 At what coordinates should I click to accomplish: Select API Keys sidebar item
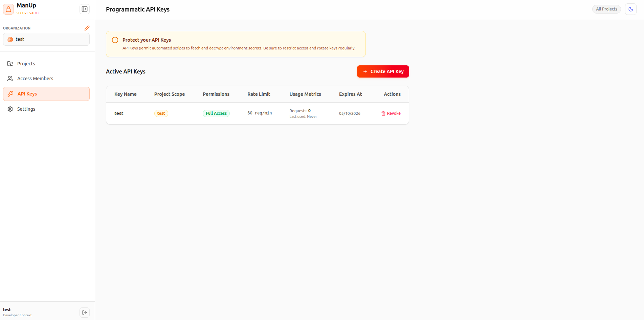coord(46,94)
